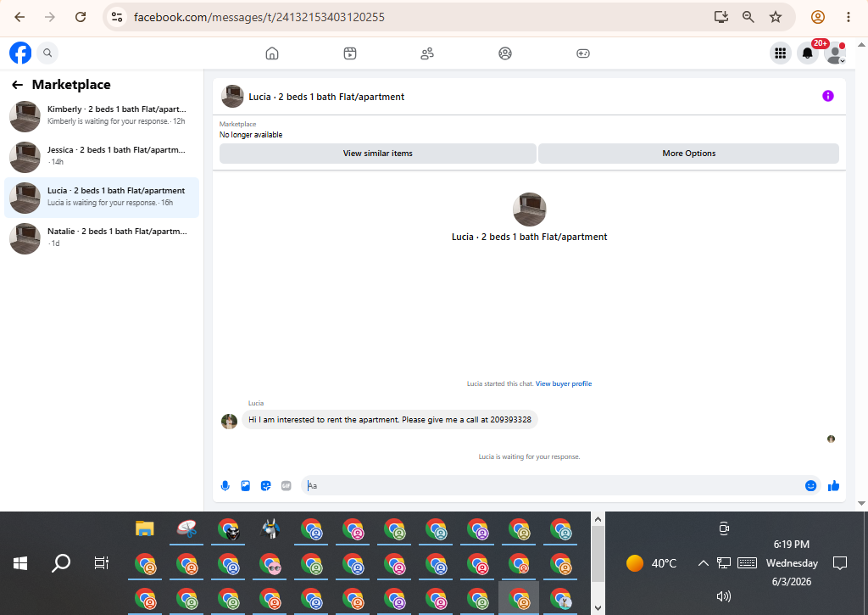This screenshot has height=615, width=868.
Task: Open Windows Start menu
Action: click(20, 563)
